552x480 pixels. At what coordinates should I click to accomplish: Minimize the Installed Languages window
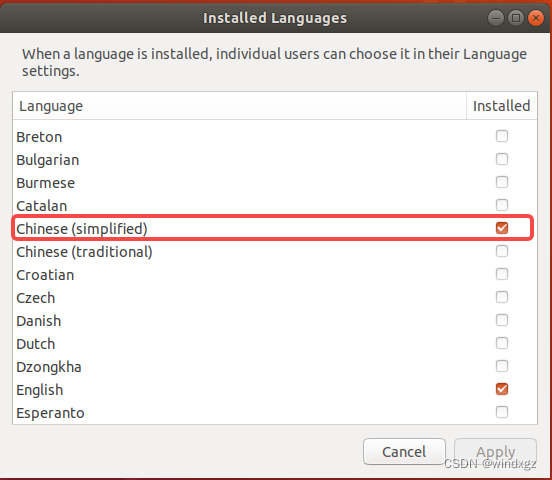point(496,18)
